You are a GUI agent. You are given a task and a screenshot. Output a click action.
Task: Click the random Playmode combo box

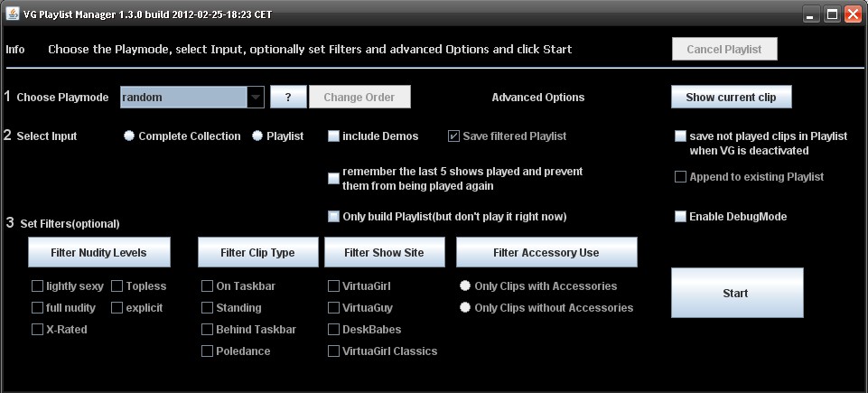(x=183, y=98)
